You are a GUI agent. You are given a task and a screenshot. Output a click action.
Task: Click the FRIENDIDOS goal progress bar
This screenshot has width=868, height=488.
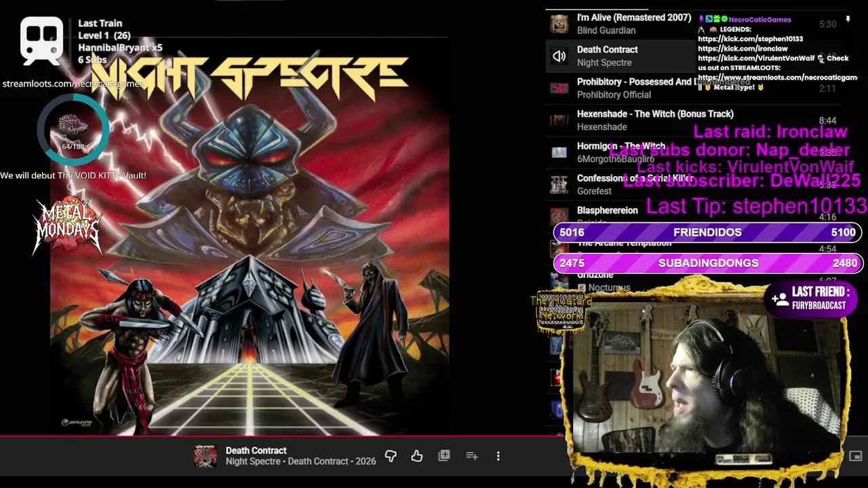pos(707,232)
